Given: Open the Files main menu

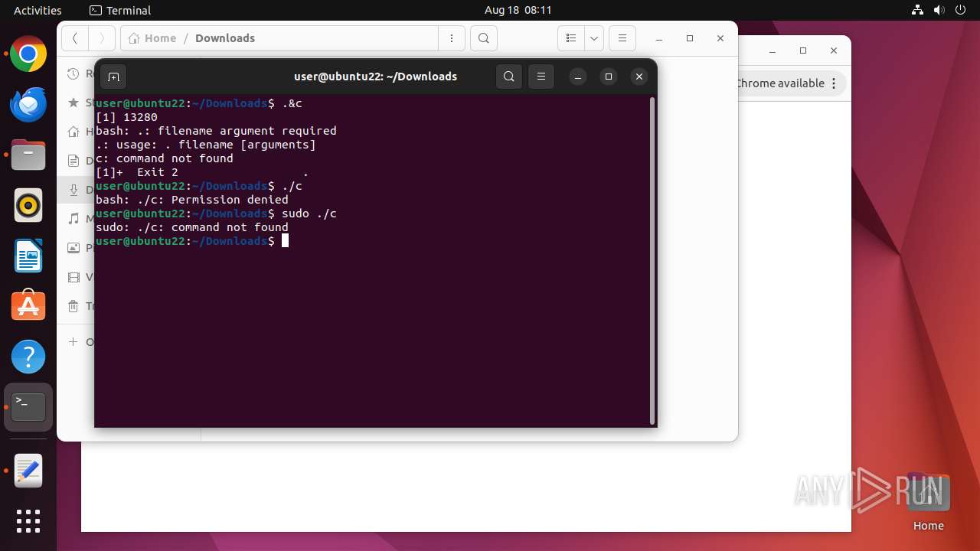Looking at the screenshot, I should pyautogui.click(x=622, y=38).
